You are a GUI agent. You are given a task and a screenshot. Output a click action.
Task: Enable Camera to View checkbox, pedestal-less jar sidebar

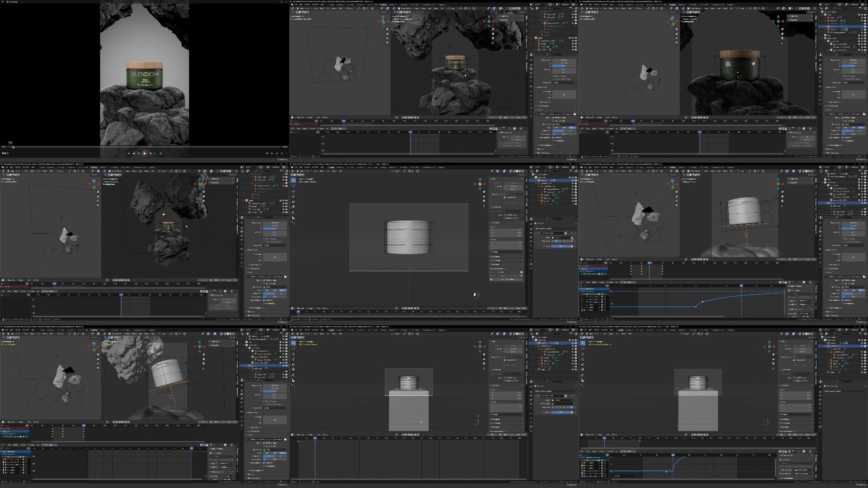pos(504,218)
